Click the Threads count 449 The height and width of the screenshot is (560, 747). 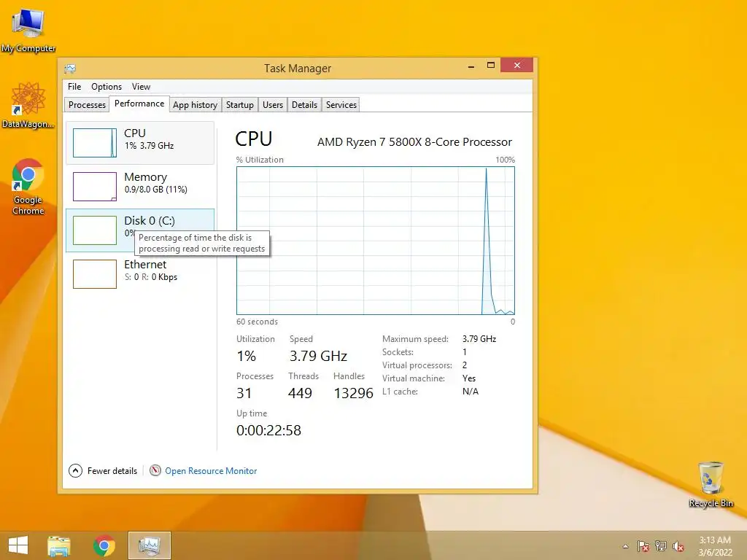pyautogui.click(x=300, y=393)
